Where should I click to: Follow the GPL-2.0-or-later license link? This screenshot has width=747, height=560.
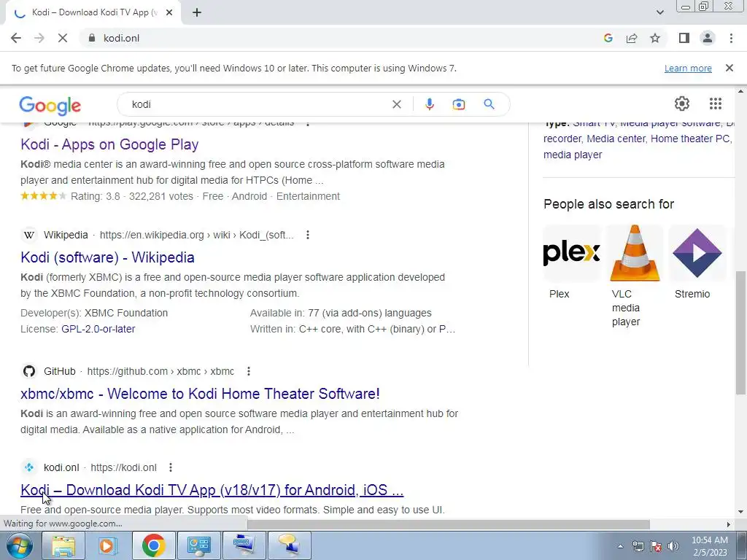tap(98, 329)
